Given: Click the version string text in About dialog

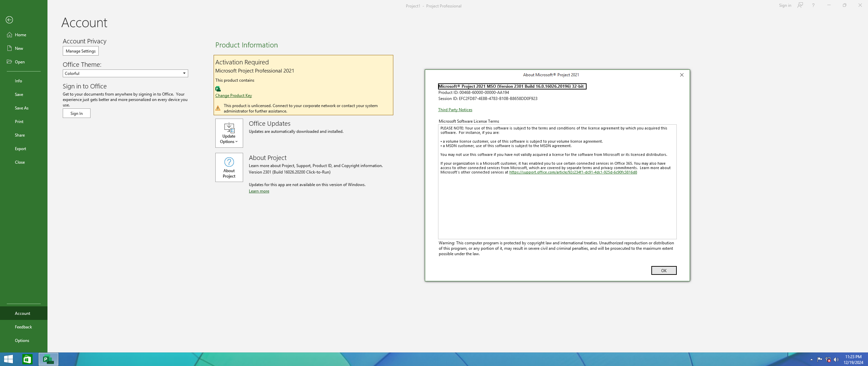Looking at the screenshot, I should [x=512, y=86].
